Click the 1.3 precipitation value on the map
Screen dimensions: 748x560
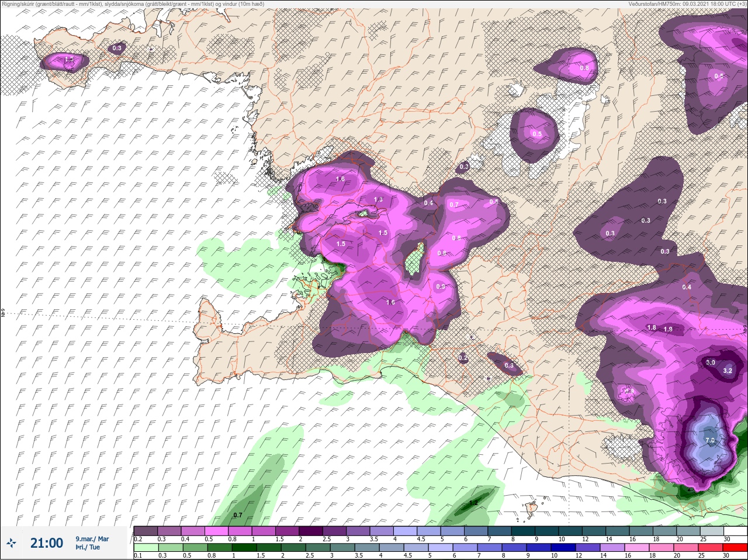378,199
